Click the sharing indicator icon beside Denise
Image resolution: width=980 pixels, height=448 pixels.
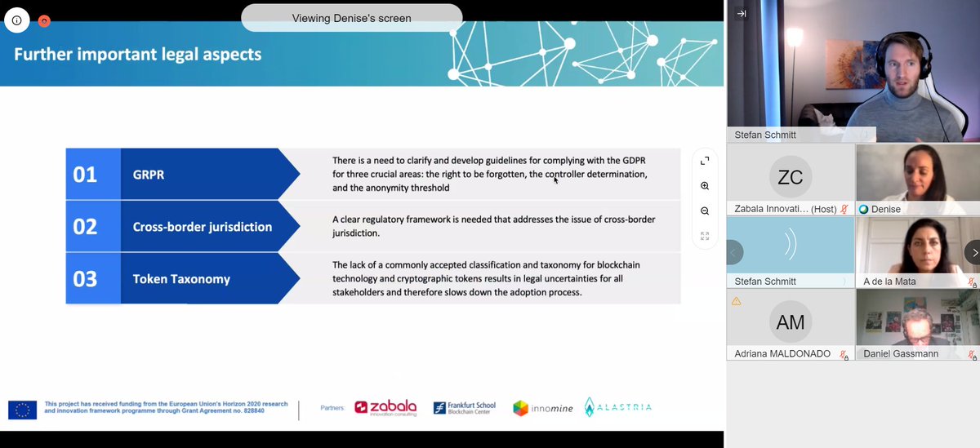(x=864, y=210)
